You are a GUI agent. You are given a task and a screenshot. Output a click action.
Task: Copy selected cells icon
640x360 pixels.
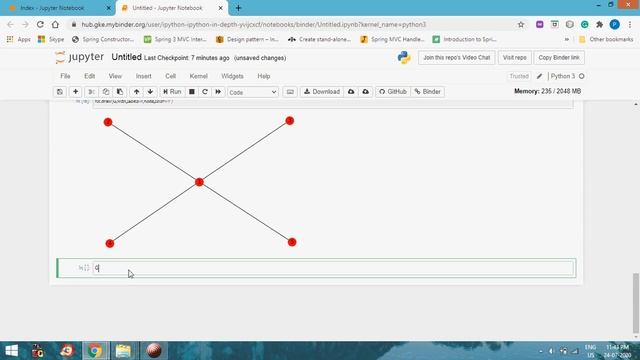[x=106, y=92]
